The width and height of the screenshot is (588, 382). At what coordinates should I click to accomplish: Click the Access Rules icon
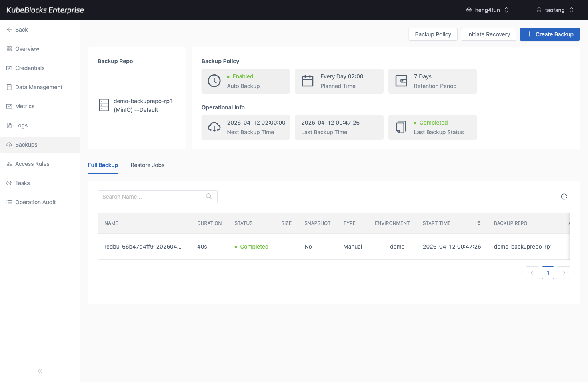9,164
